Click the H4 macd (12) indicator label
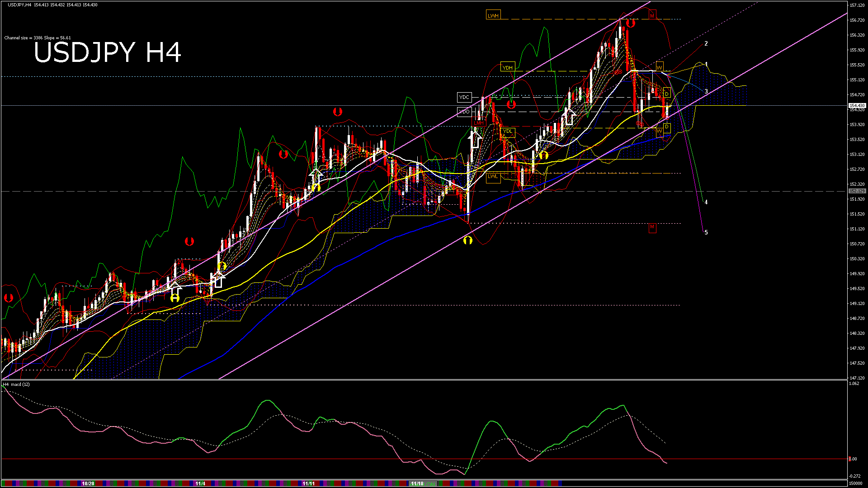 coord(16,385)
